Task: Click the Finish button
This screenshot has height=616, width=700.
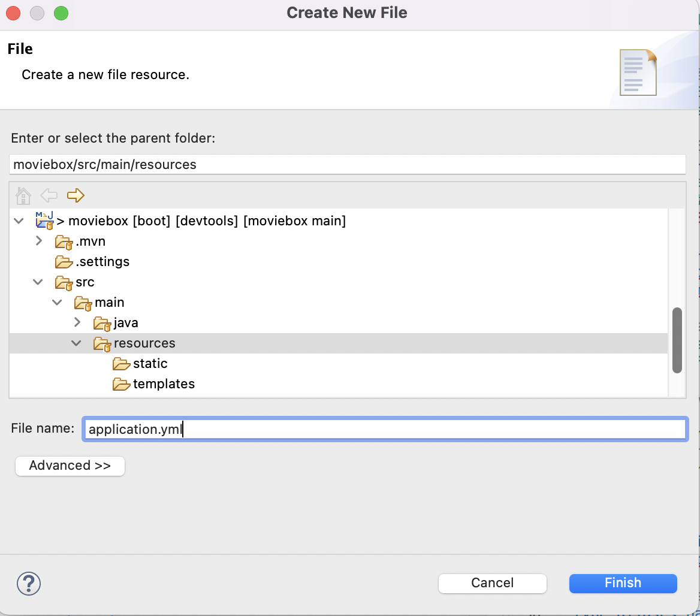Action: coord(623,583)
